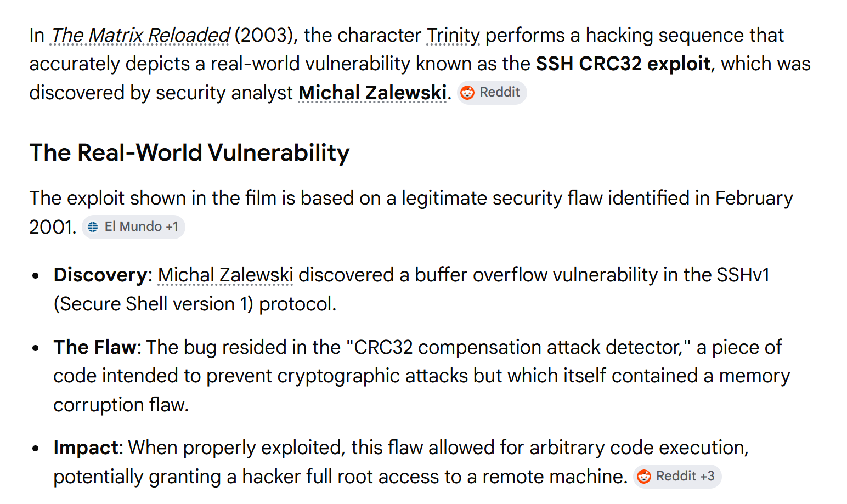Click the Reddit logo icon after the intro paragraph
Viewport: 847px width, 504px height.
click(x=467, y=93)
